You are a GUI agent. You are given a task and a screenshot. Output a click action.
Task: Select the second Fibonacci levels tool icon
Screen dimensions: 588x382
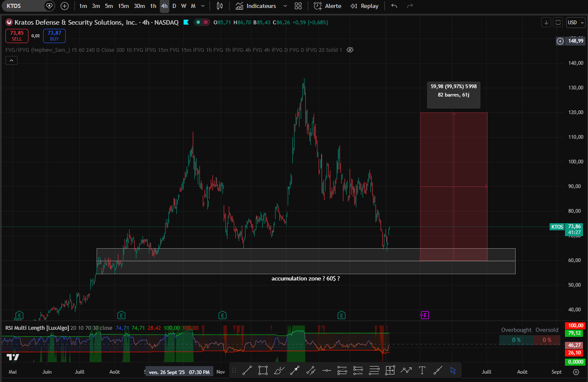click(358, 370)
